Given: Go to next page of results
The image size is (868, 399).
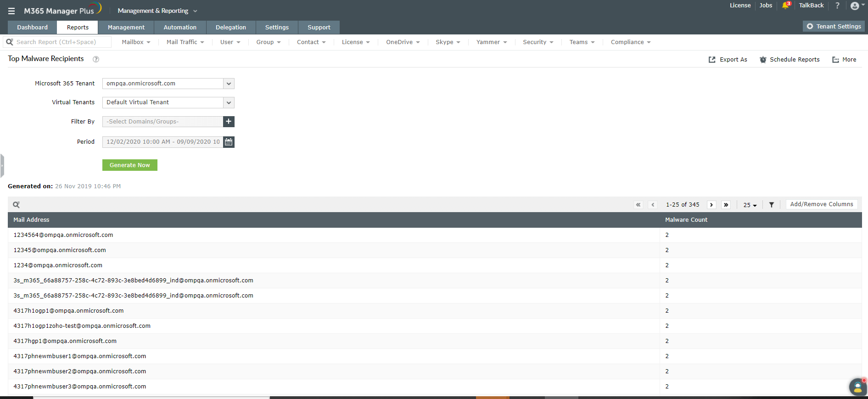Looking at the screenshot, I should [711, 205].
